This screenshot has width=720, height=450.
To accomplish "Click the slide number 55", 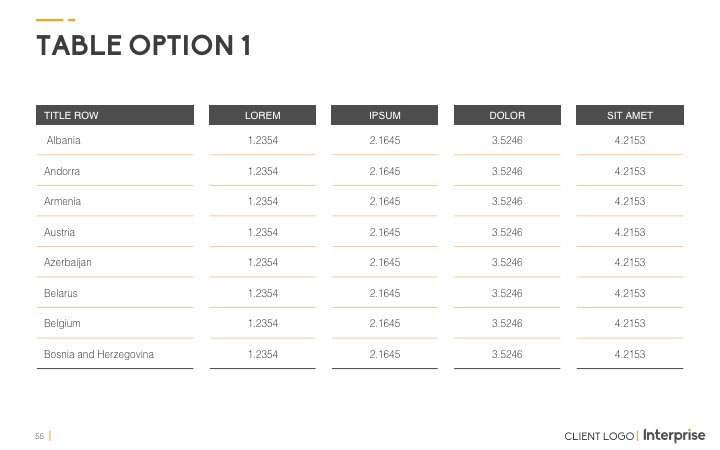I will (x=40, y=436).
